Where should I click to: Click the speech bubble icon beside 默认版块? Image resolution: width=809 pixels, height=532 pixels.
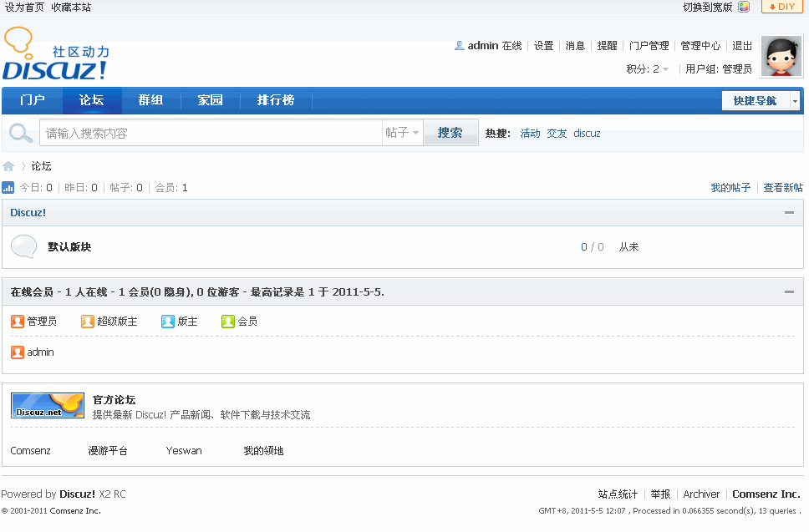(23, 246)
